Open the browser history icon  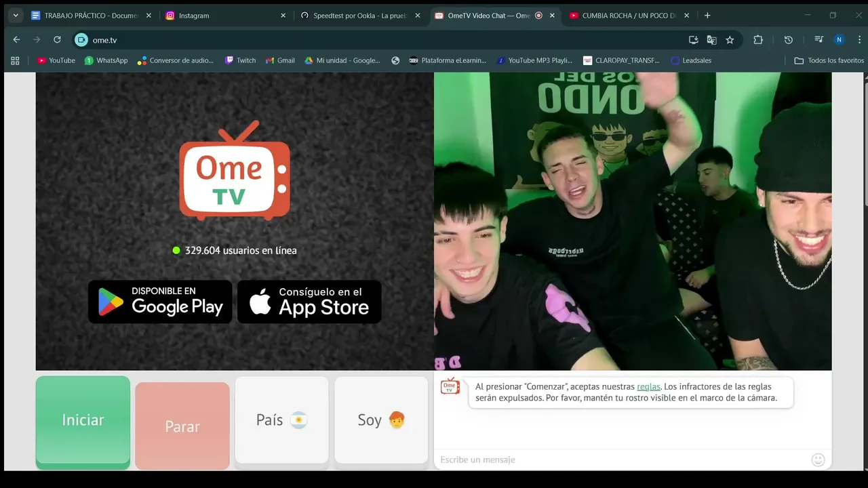788,40
